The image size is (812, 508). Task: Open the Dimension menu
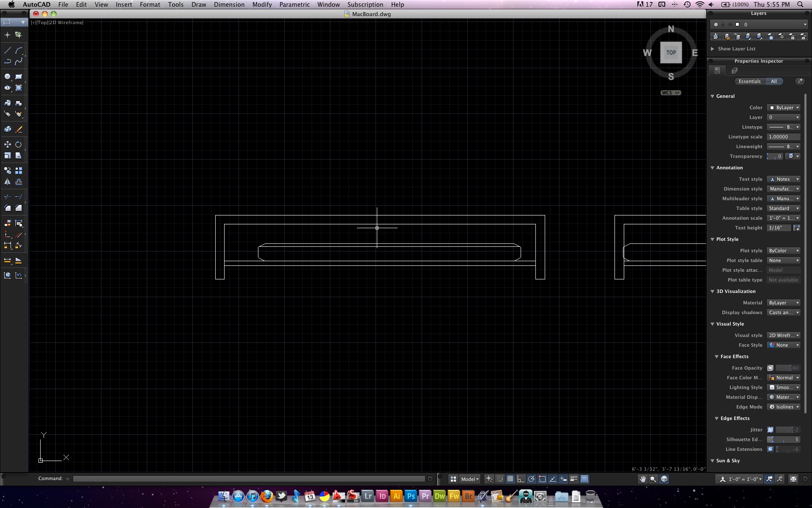coord(229,5)
